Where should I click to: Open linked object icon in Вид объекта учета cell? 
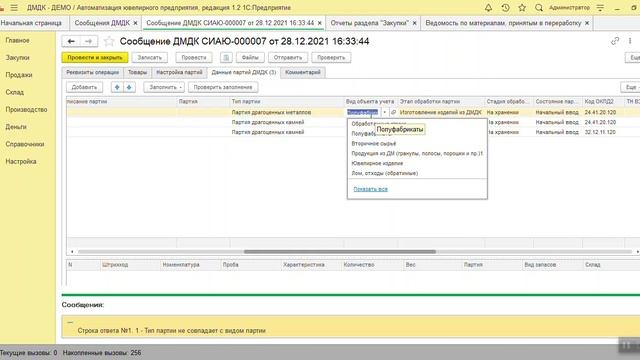pos(393,112)
